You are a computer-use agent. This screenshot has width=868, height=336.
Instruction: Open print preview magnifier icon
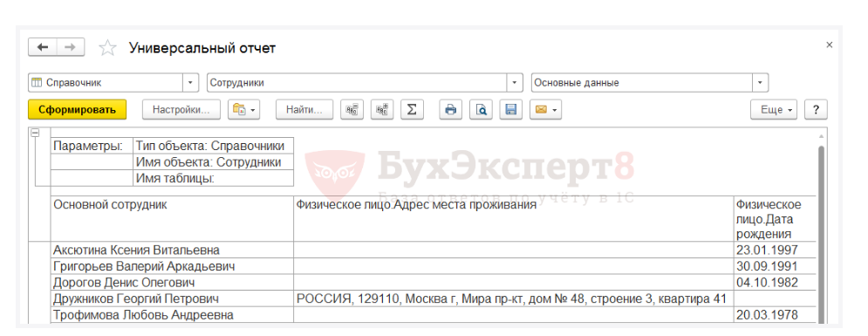coord(481,110)
